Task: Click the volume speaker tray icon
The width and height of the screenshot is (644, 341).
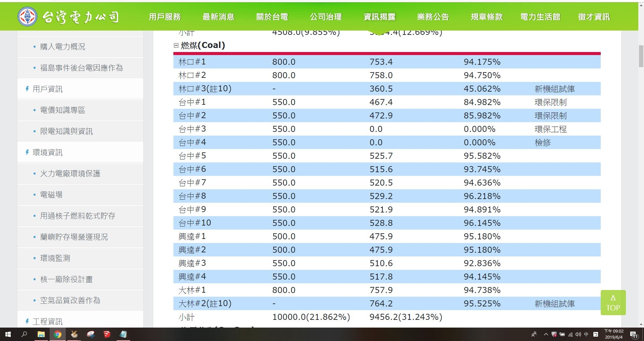Action: (578, 334)
